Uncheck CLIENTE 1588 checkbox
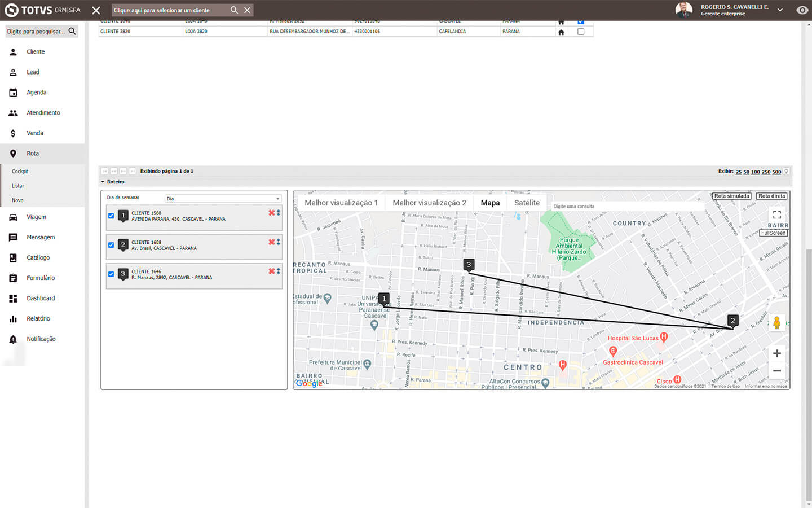 [x=111, y=216]
